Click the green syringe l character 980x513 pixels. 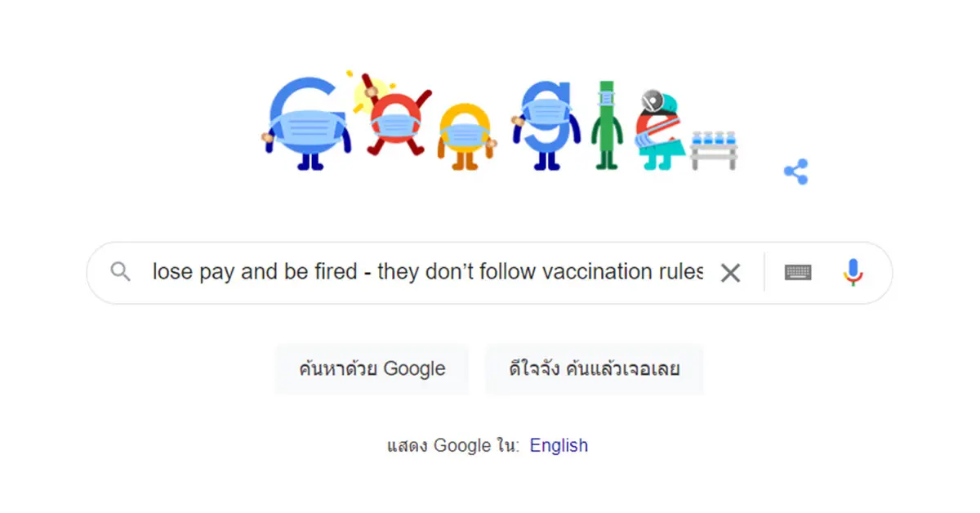607,123
